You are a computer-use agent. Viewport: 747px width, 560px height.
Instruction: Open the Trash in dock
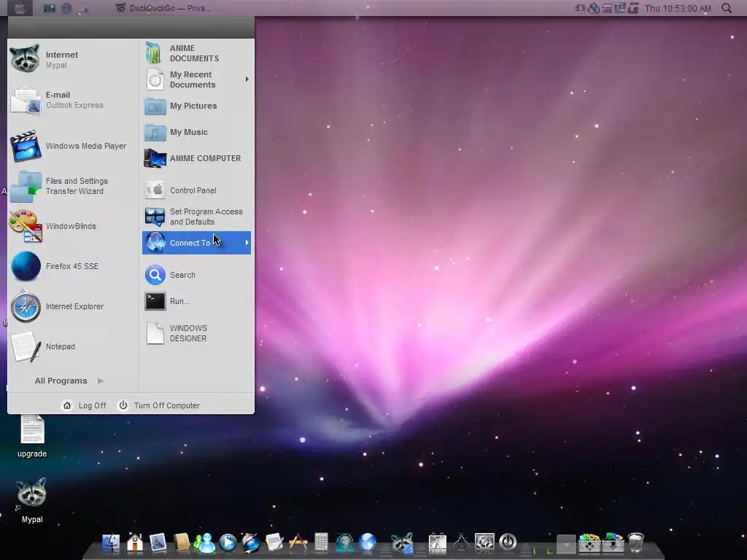point(636,543)
